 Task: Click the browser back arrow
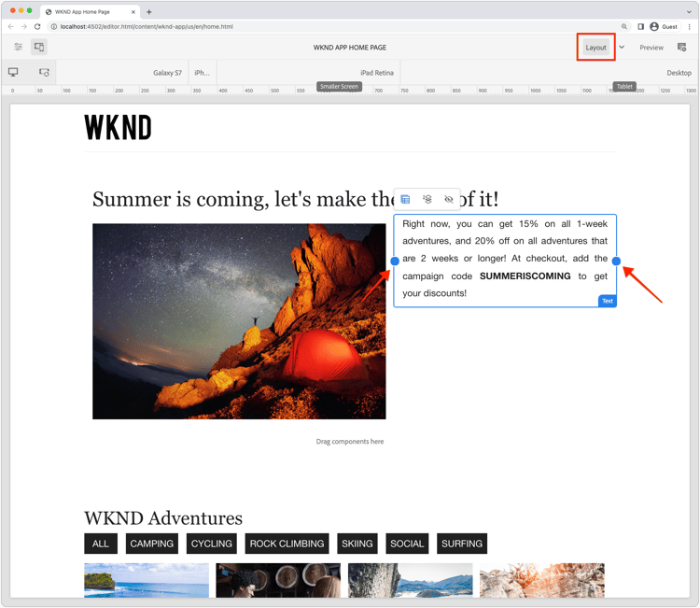coord(11,27)
